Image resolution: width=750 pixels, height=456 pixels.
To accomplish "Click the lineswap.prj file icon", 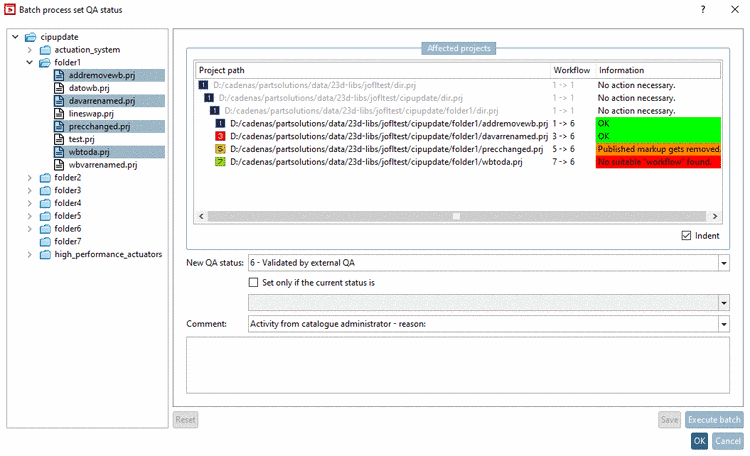I will [59, 113].
